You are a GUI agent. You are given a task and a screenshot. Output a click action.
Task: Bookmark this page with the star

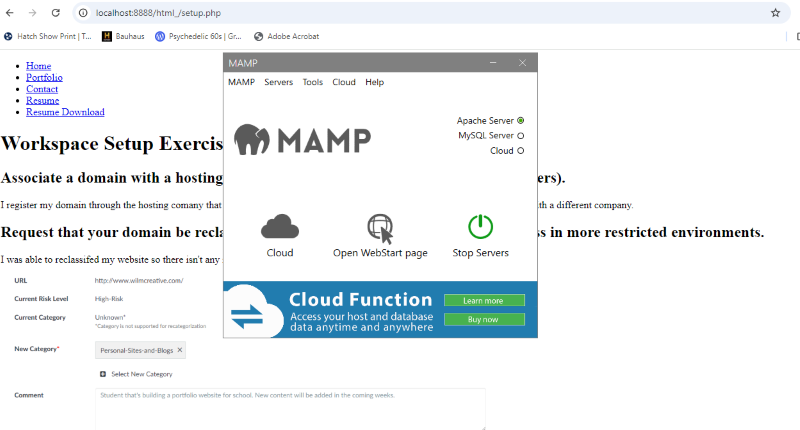(x=776, y=13)
